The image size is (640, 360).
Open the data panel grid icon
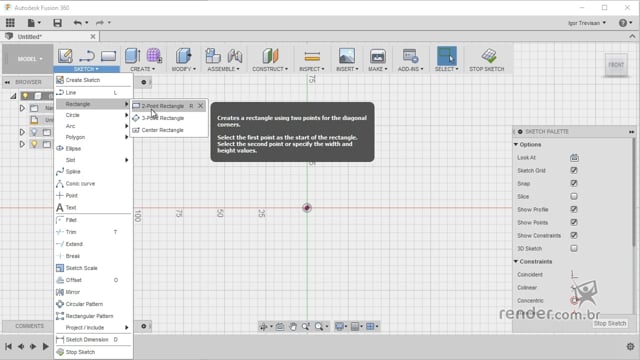(10, 22)
